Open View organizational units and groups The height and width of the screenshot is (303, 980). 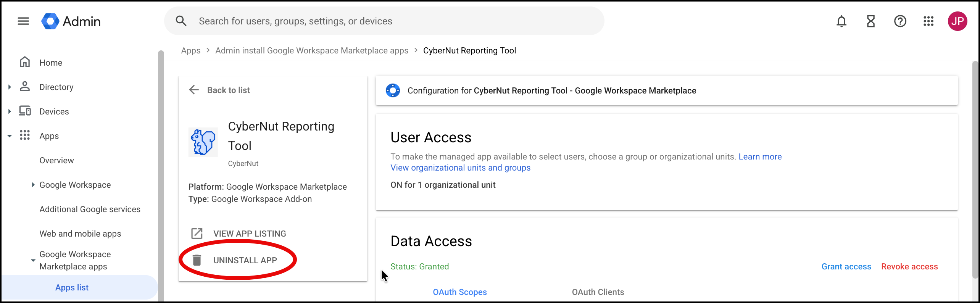click(x=460, y=168)
